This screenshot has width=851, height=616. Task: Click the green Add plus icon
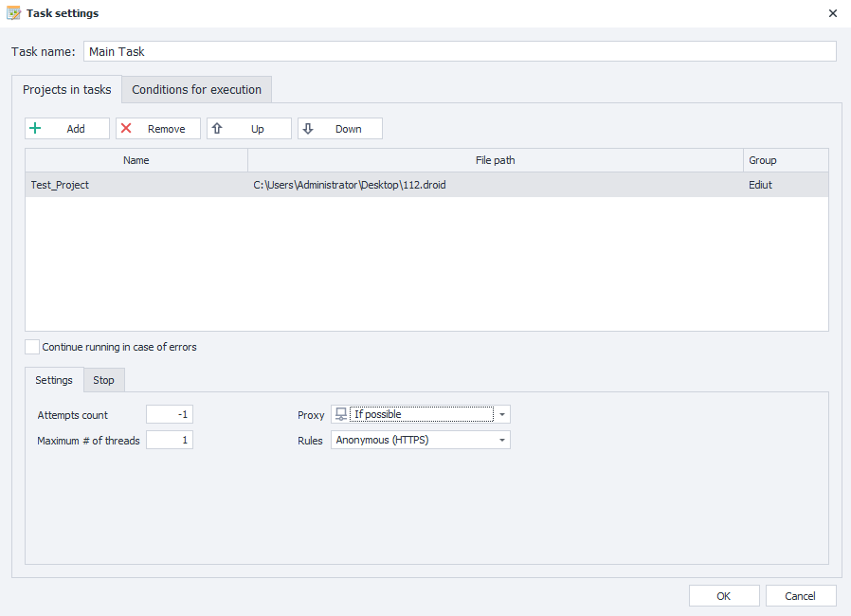coord(37,128)
